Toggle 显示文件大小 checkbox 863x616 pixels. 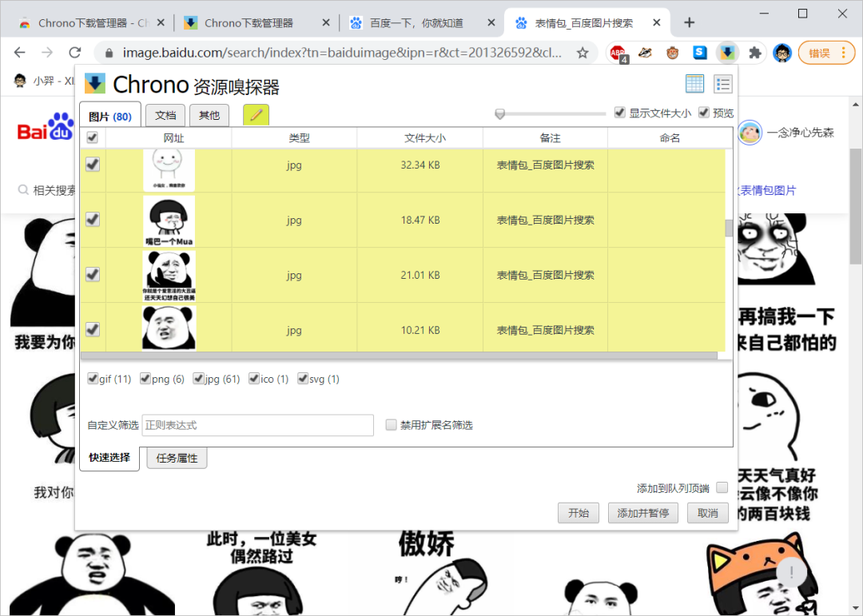pyautogui.click(x=620, y=113)
